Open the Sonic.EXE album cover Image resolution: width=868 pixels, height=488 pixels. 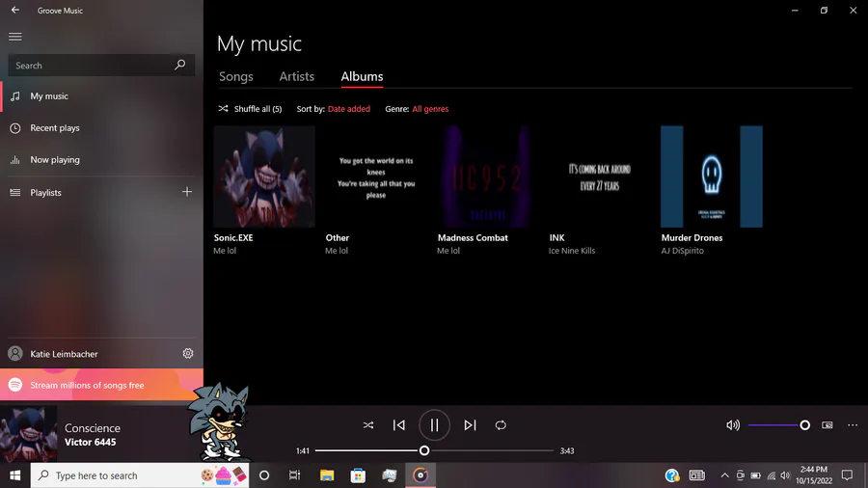[264, 176]
